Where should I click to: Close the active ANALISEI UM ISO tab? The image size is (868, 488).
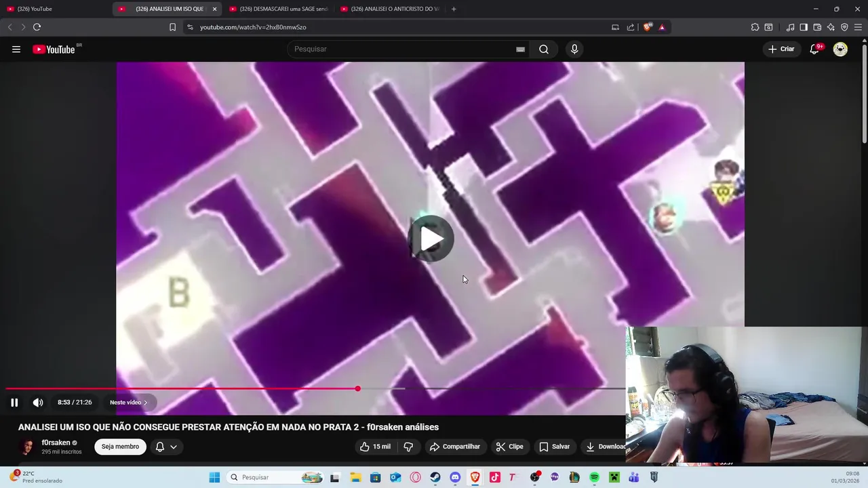[x=214, y=9]
